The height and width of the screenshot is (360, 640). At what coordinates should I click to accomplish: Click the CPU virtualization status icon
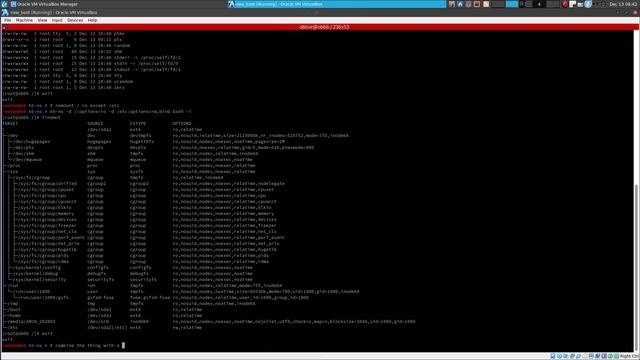pos(604,356)
